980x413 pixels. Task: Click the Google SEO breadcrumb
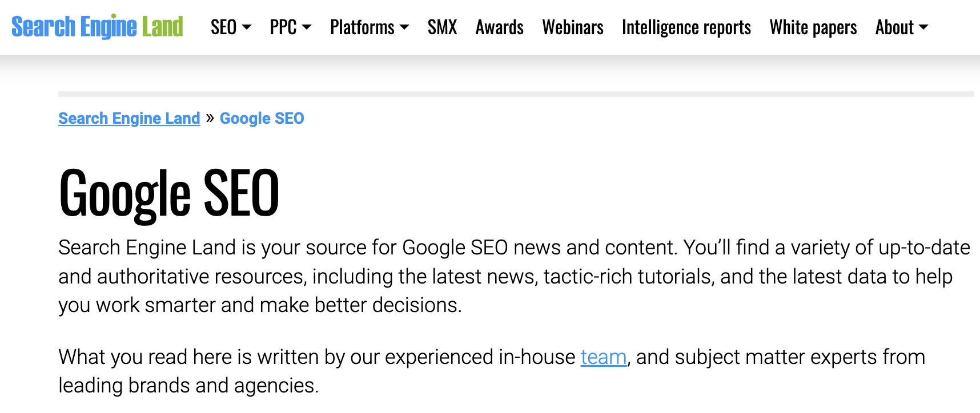click(262, 118)
